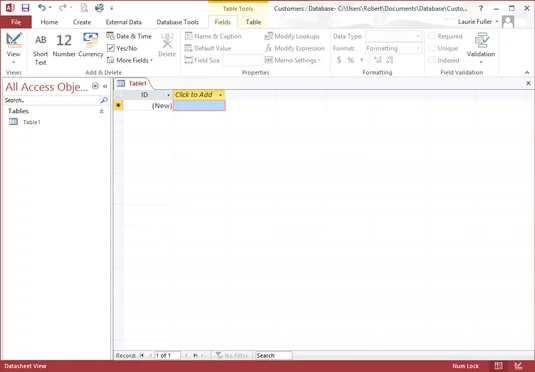Open the Validation options
The height and width of the screenshot is (372, 535).
click(x=481, y=48)
